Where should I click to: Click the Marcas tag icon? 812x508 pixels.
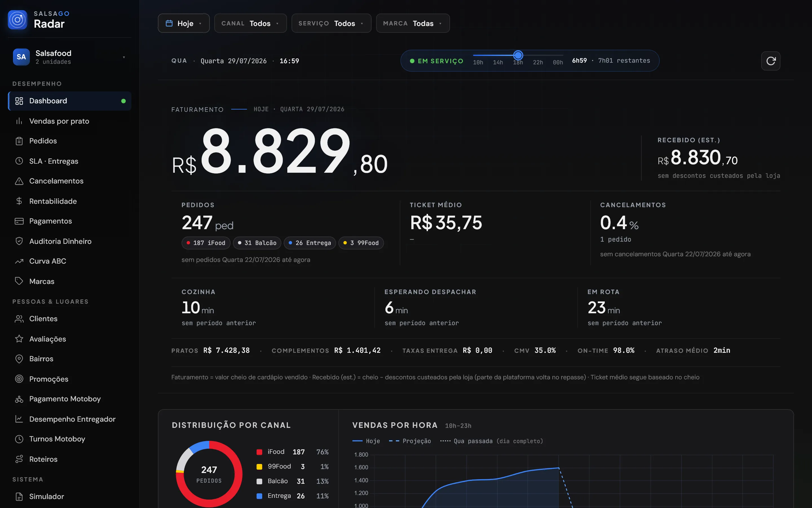pyautogui.click(x=19, y=281)
